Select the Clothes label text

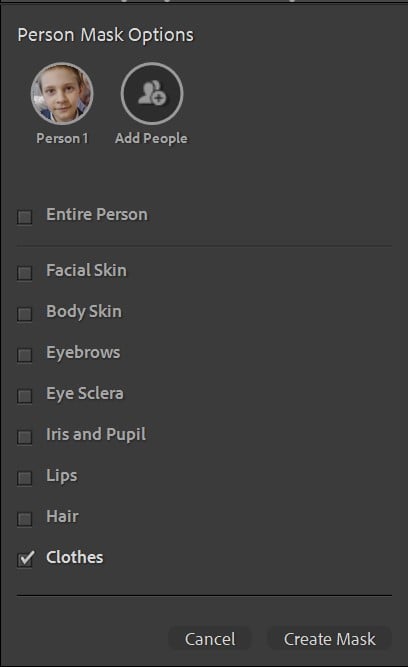pyautogui.click(x=75, y=557)
